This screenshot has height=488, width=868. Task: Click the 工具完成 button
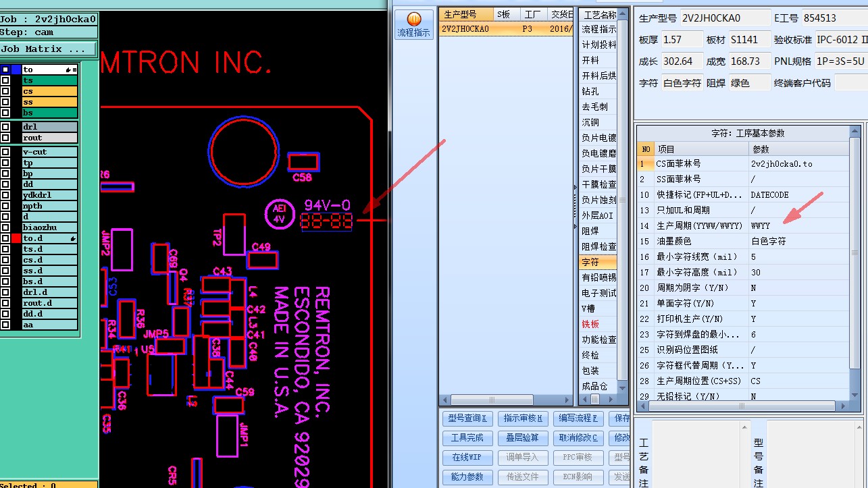pyautogui.click(x=467, y=438)
